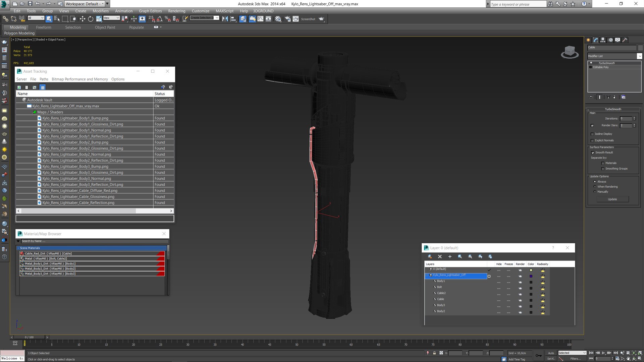Click the Mirror tool icon
This screenshot has width=644, height=362.
225,19
